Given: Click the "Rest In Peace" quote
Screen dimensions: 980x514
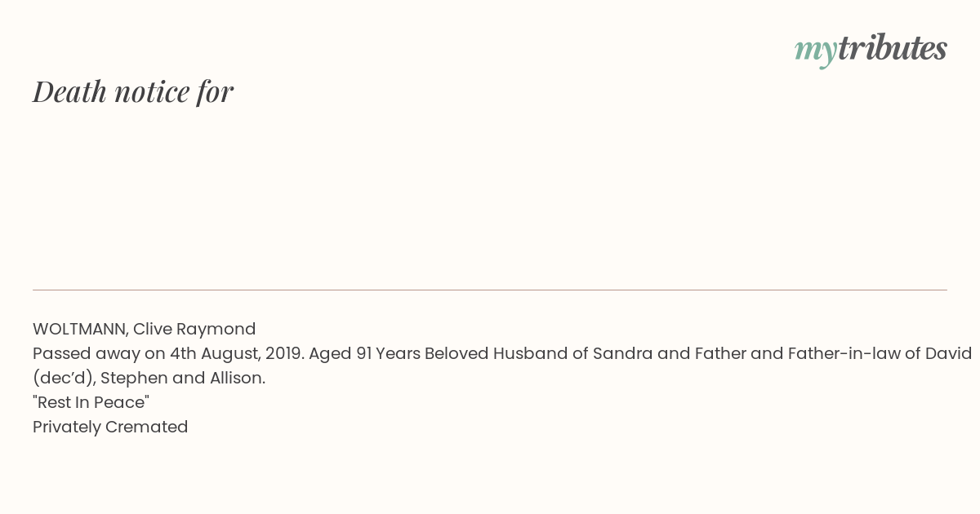Looking at the screenshot, I should click(91, 402).
